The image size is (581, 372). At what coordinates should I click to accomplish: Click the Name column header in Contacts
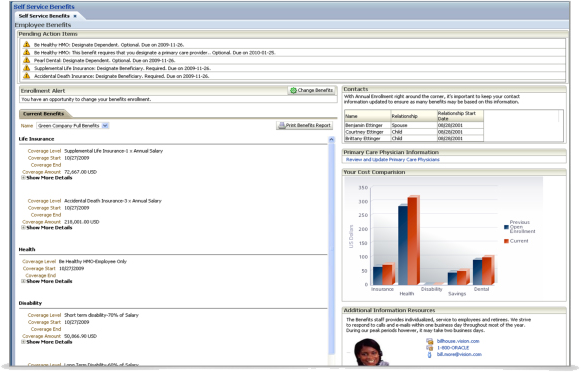pos(368,116)
